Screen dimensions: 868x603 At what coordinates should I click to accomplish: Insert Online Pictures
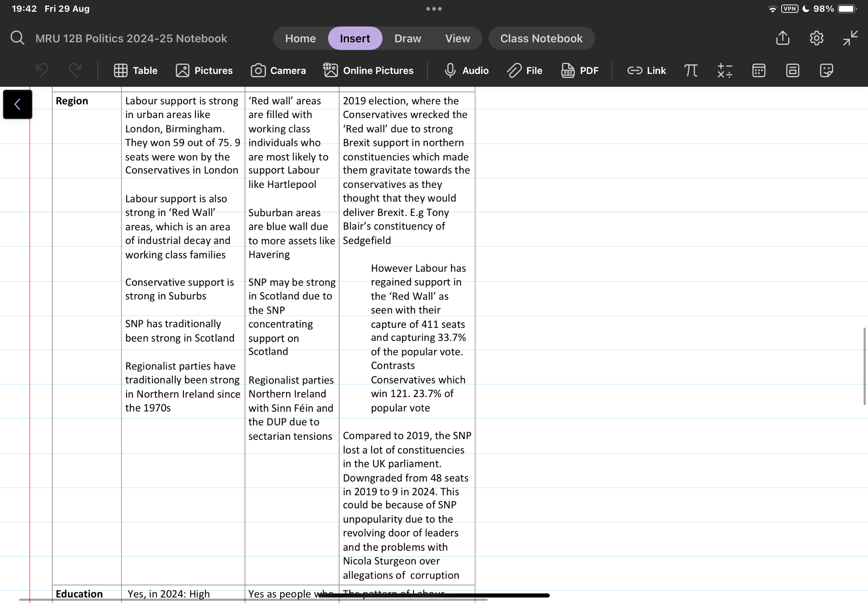tap(369, 71)
